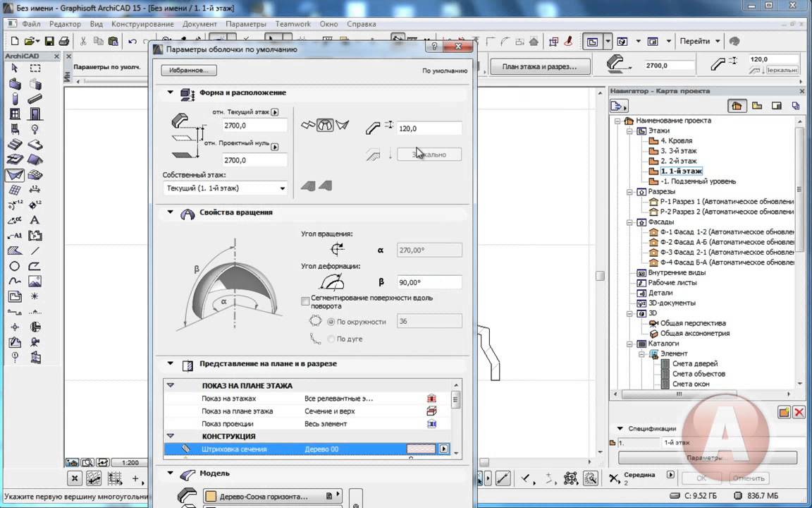Select the Column tool in the toolbox

pos(15,99)
